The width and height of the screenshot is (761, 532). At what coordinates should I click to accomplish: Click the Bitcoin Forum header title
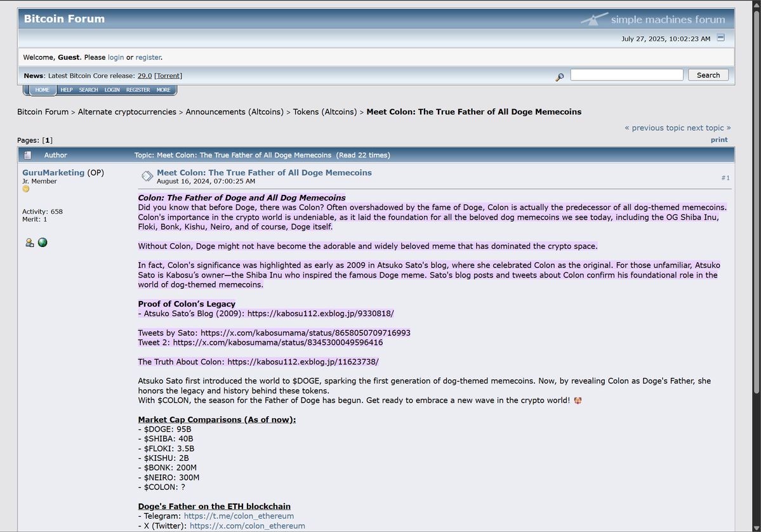point(65,19)
